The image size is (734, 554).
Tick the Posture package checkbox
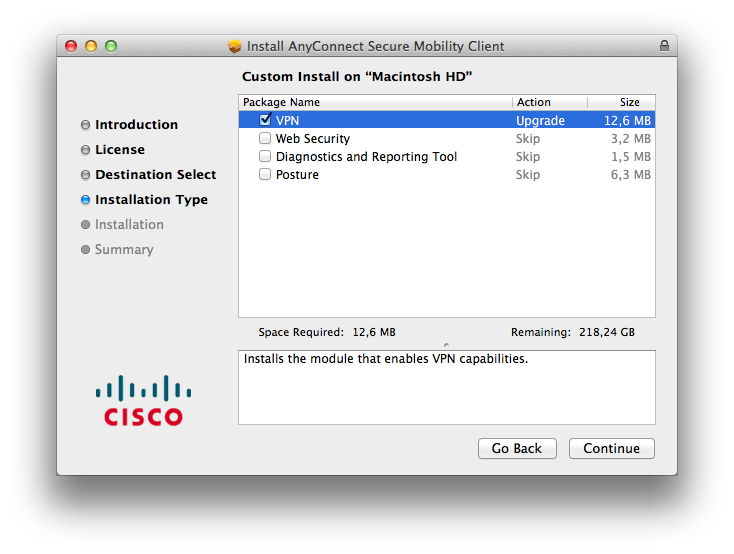265,175
